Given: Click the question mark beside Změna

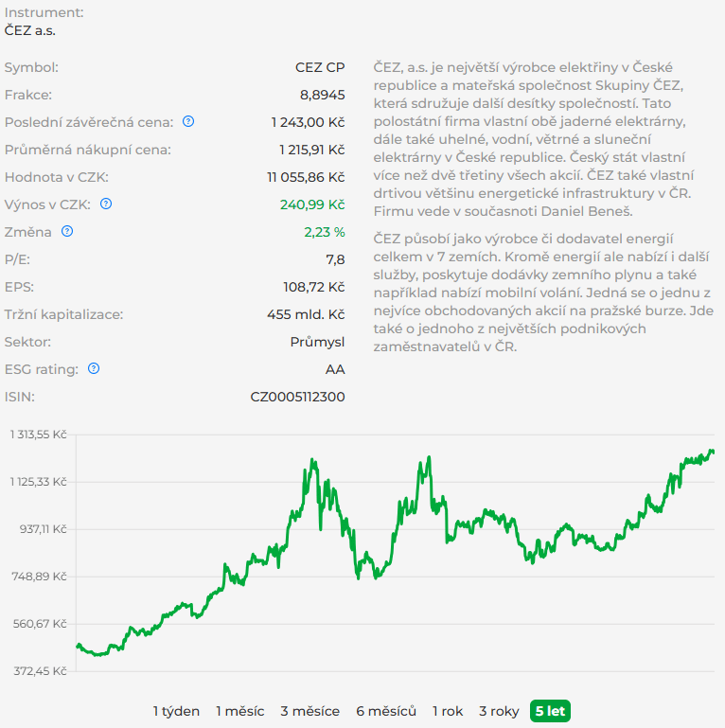Looking at the screenshot, I should [67, 231].
